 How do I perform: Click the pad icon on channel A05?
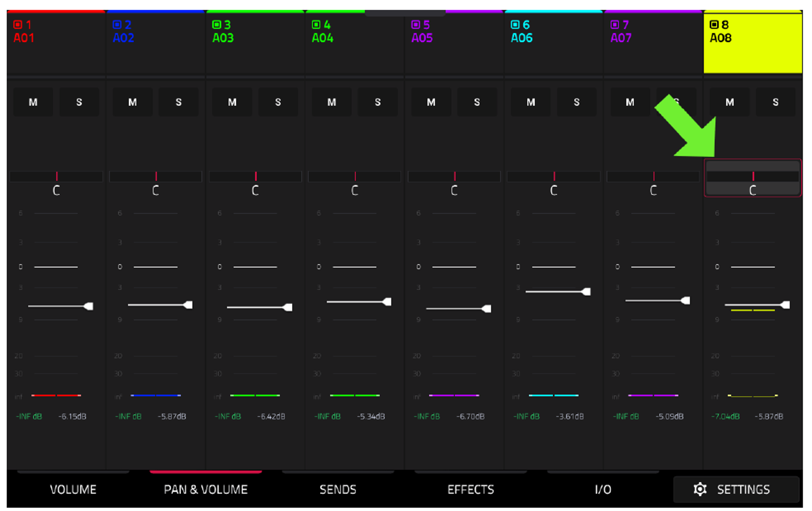pyautogui.click(x=415, y=25)
